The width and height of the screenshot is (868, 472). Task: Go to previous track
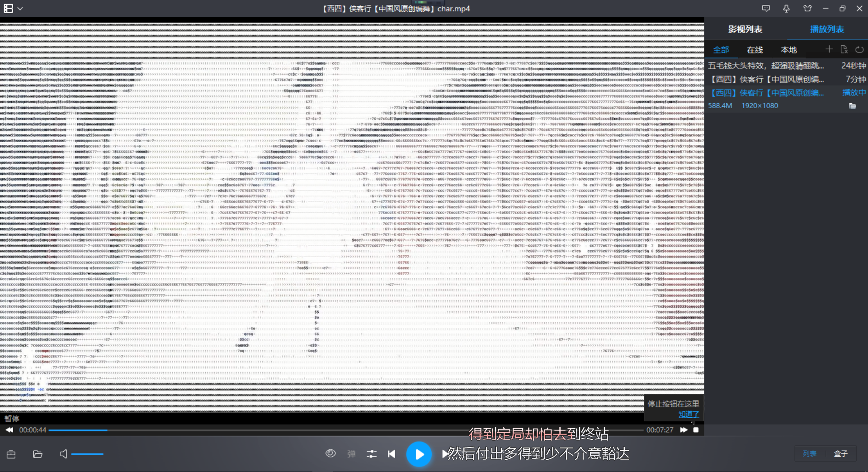point(392,454)
